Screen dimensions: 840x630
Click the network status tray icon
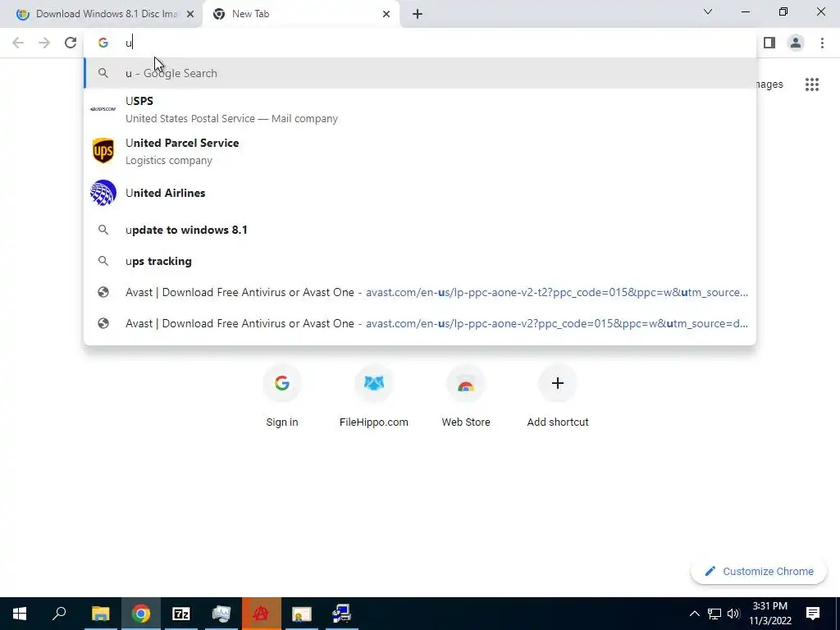[714, 614]
